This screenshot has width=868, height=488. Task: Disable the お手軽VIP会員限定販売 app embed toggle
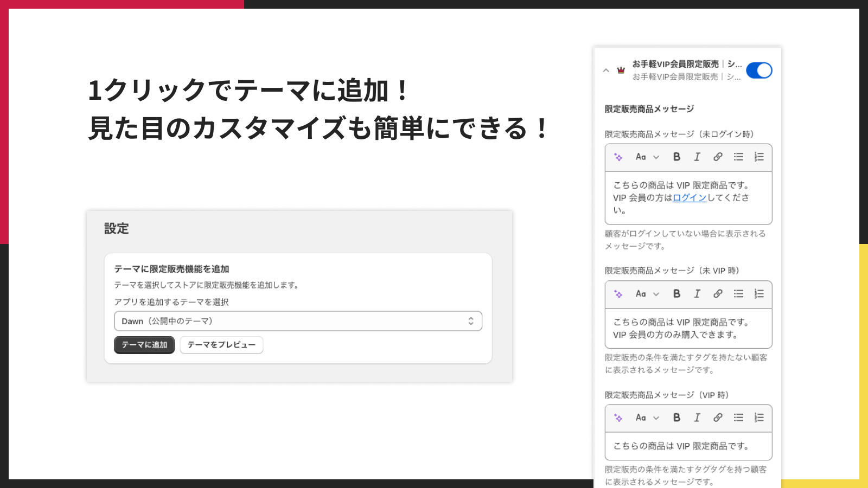coord(759,70)
